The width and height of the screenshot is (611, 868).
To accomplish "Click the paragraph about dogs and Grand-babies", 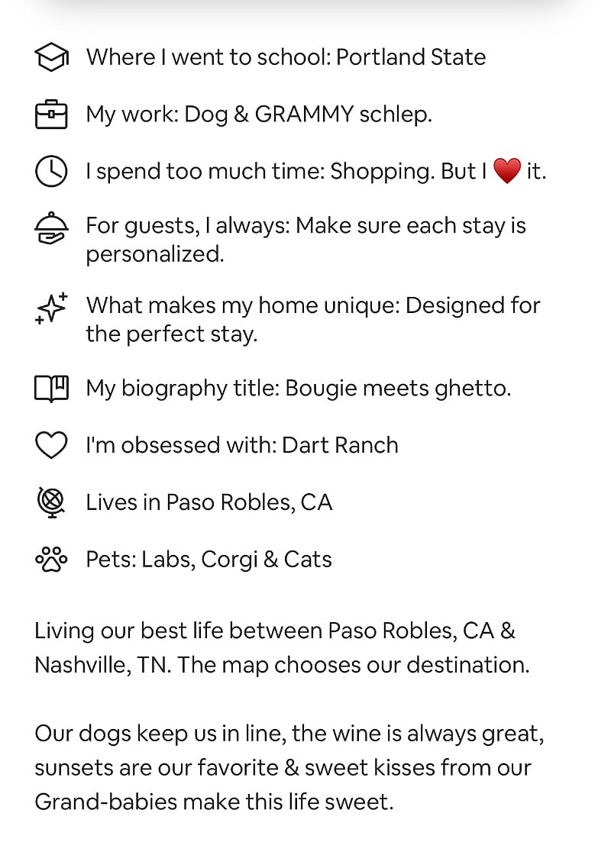I will 289,767.
